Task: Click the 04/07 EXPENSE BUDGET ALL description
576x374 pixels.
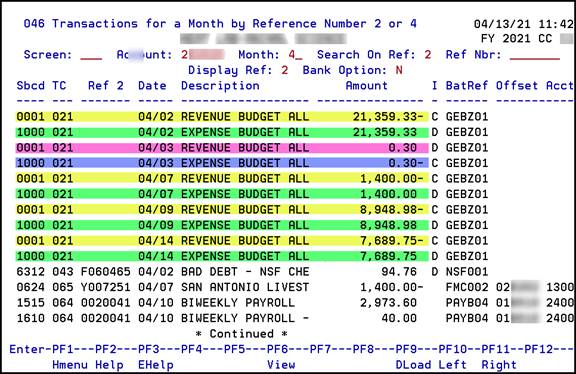Action: pos(245,194)
